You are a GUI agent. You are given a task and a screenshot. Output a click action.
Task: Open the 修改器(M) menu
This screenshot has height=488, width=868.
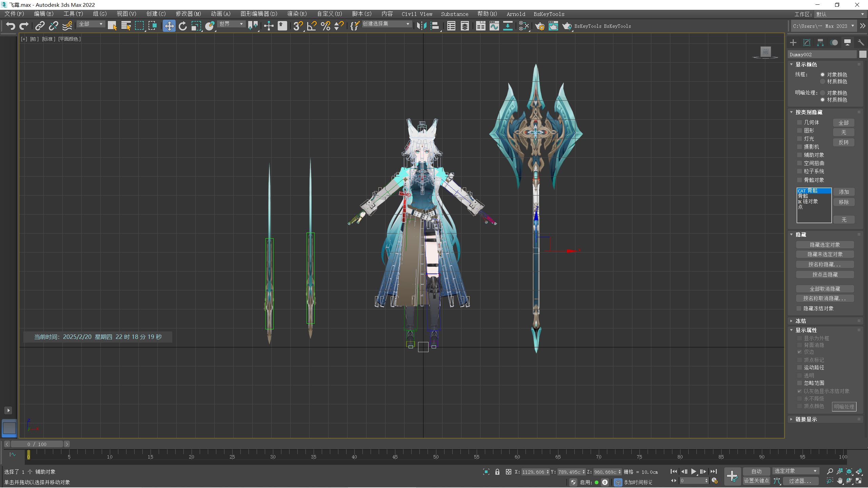click(189, 14)
